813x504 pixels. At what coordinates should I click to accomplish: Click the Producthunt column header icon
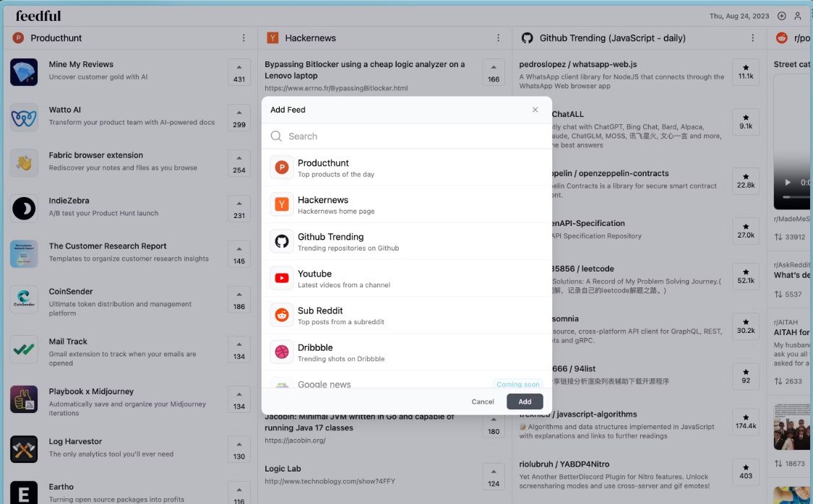pos(18,38)
